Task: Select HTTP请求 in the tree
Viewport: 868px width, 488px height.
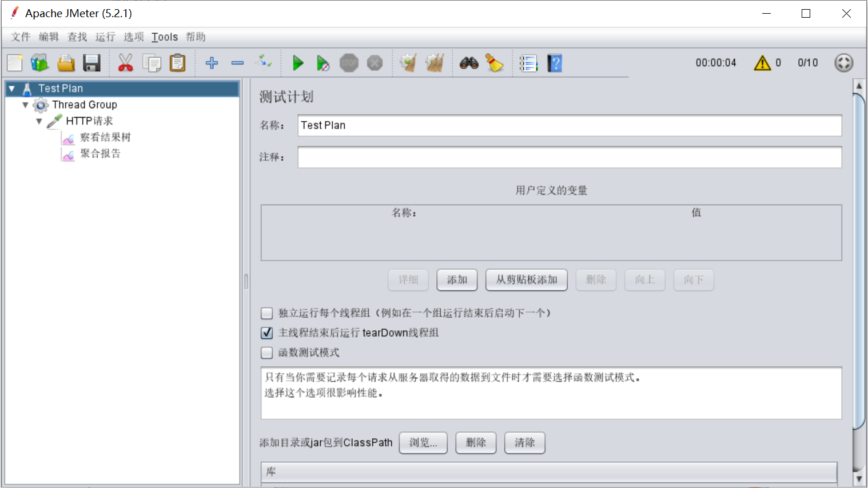Action: tap(89, 121)
